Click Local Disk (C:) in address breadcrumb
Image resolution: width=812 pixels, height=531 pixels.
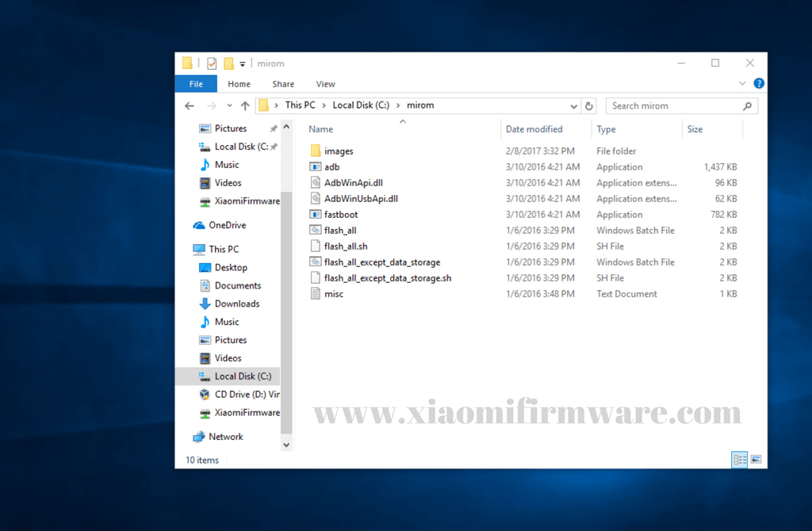point(361,105)
